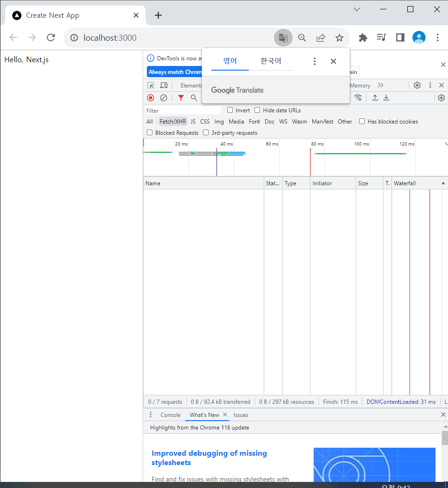
Task: Click the zoom magnifier icon in address bar
Action: click(302, 37)
